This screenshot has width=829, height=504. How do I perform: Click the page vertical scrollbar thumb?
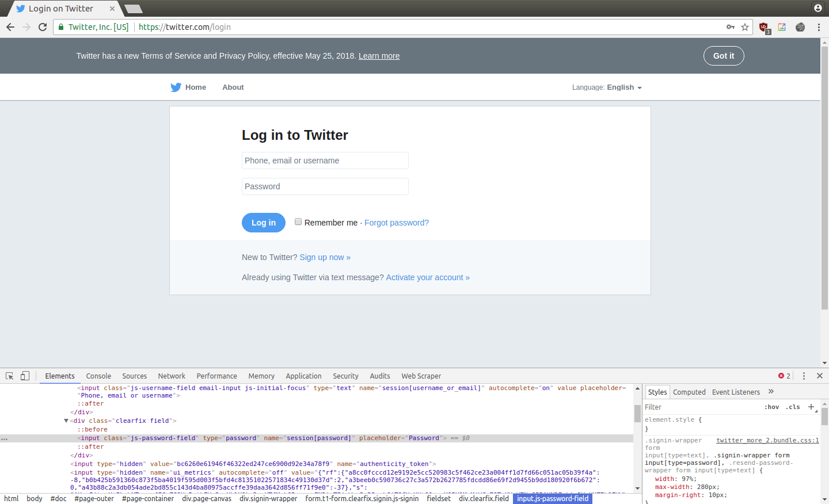click(824, 178)
